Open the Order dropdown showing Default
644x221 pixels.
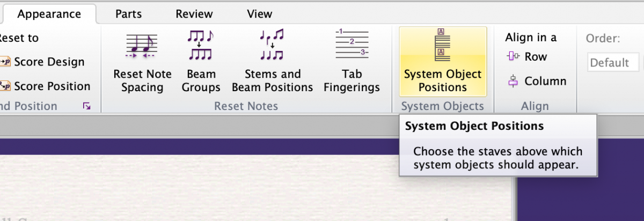(x=613, y=63)
